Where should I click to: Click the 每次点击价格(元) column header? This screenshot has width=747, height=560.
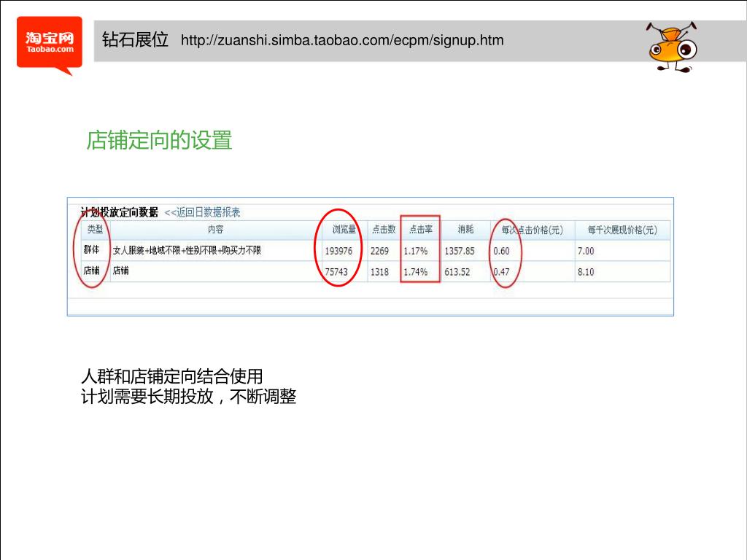(x=532, y=230)
